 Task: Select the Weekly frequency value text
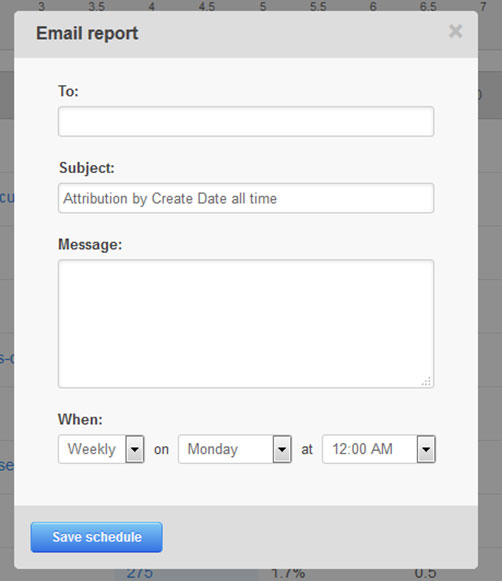point(92,449)
